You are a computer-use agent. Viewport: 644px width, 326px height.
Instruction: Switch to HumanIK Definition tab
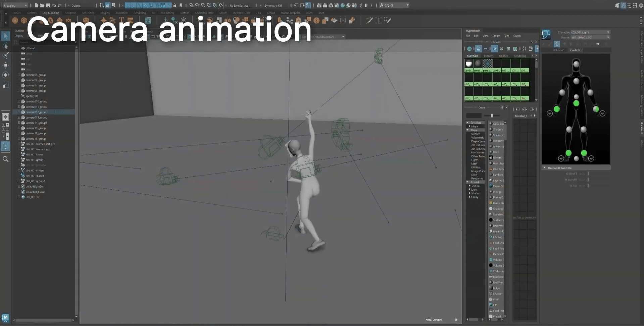pos(558,50)
